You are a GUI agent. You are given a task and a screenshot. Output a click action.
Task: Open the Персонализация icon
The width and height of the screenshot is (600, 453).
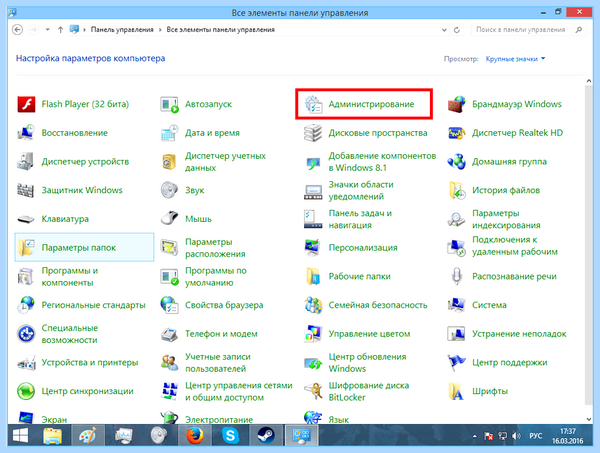(x=313, y=248)
